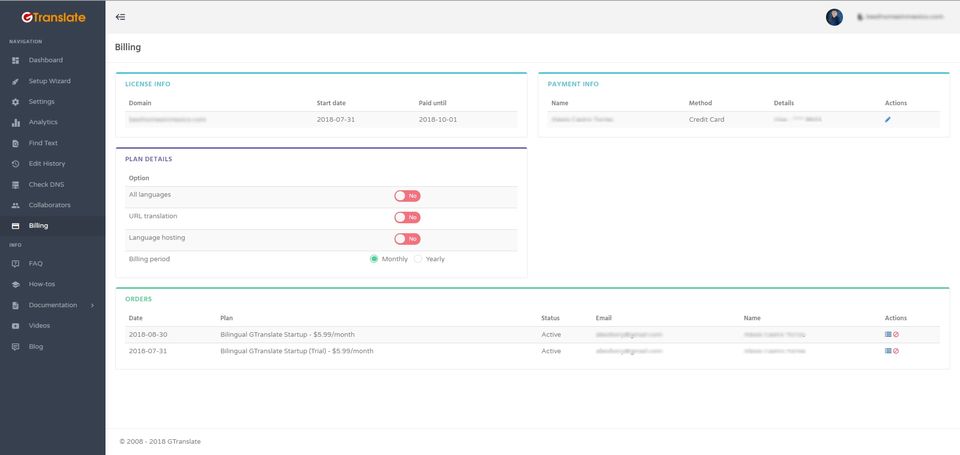The height and width of the screenshot is (455, 960).
Task: Click the Find Text document icon
Action: click(x=16, y=143)
